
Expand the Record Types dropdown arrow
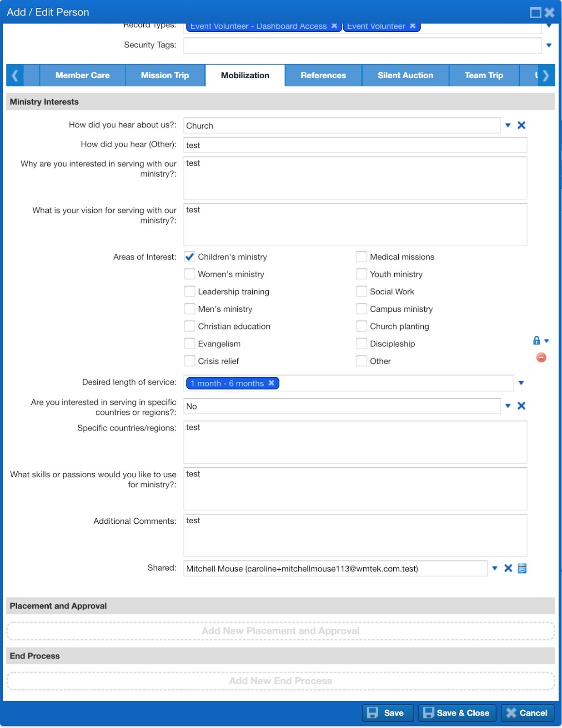(x=549, y=26)
